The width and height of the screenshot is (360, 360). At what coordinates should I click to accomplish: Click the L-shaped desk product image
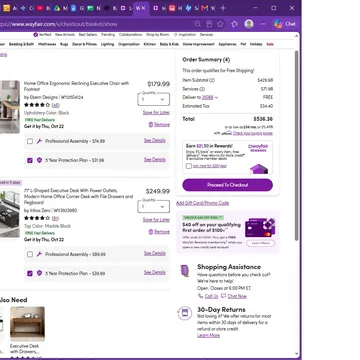pyautogui.click(x=10, y=213)
